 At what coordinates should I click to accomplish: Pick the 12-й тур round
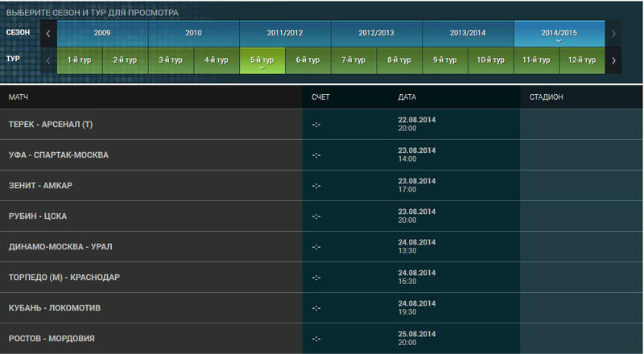(582, 60)
